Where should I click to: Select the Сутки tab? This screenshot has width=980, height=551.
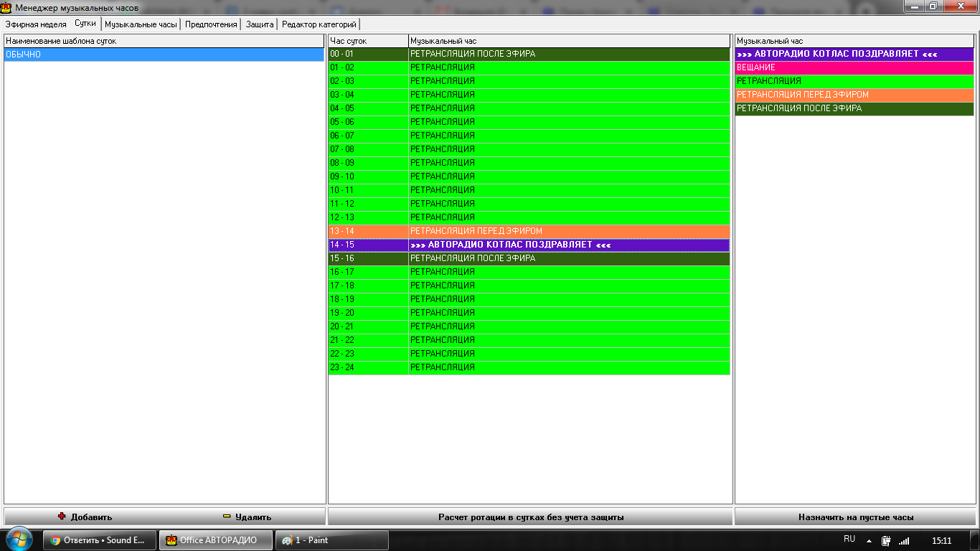point(85,24)
